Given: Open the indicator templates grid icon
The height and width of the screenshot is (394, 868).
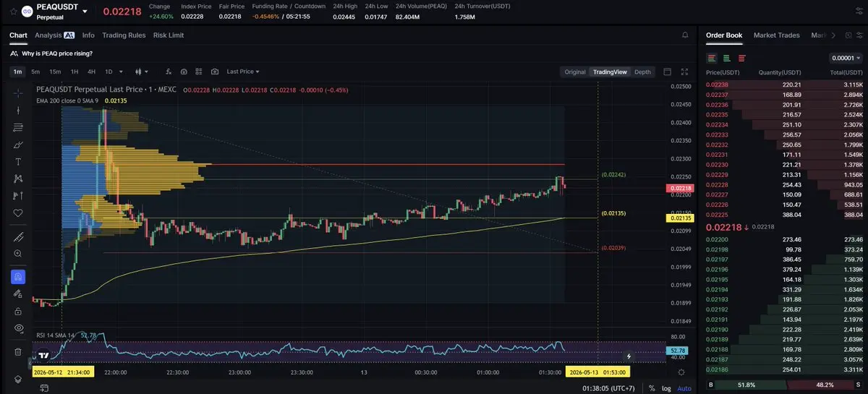Looking at the screenshot, I should click(x=199, y=72).
